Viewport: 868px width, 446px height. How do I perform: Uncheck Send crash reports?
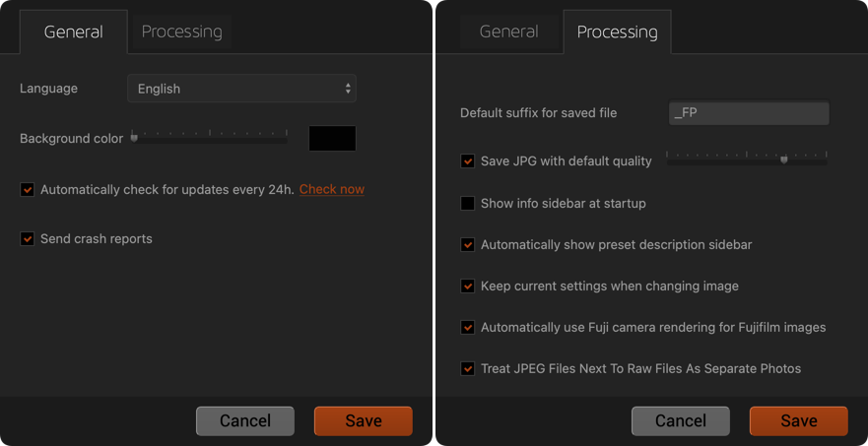(x=28, y=239)
